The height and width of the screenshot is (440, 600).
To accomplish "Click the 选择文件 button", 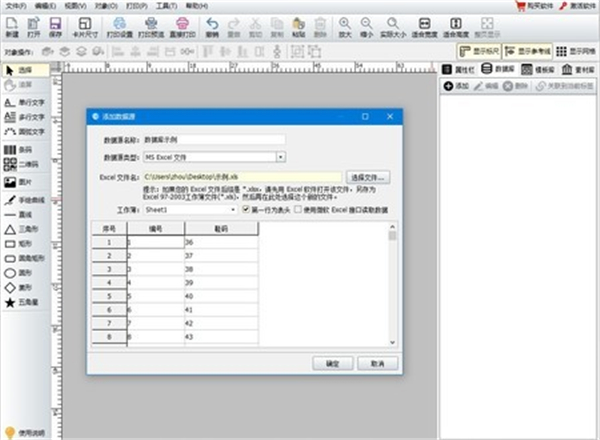I will coord(368,177).
